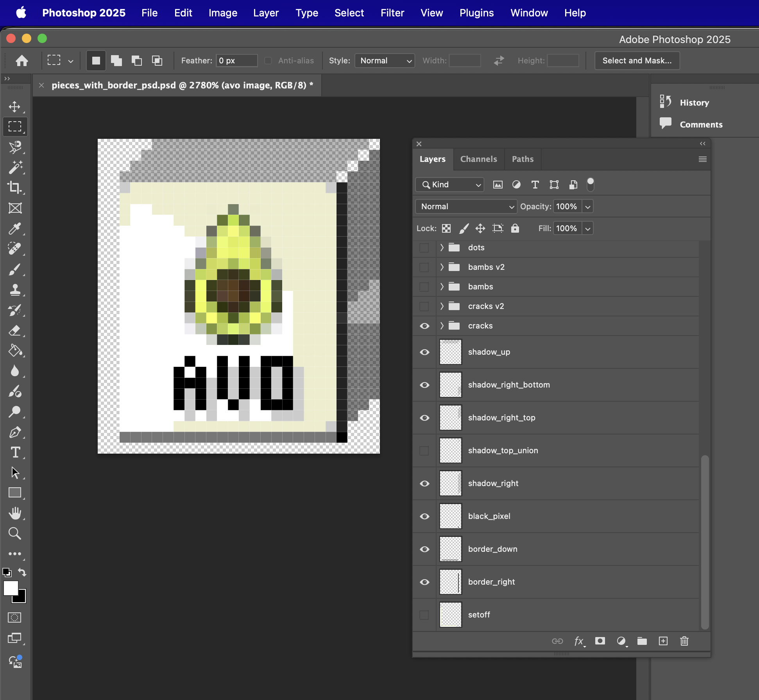Add layer mask from Layers panel bottom
Image resolution: width=759 pixels, height=700 pixels.
(600, 641)
